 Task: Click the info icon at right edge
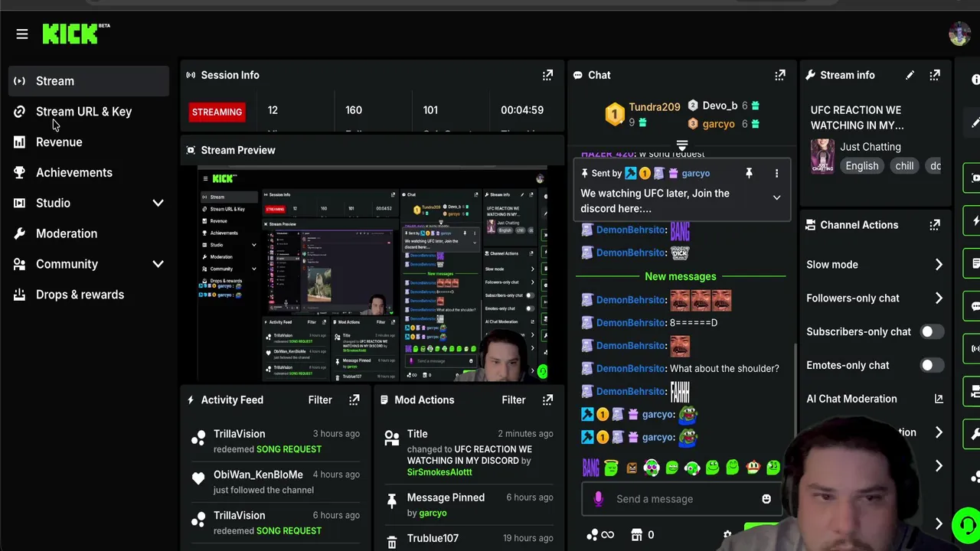975,80
